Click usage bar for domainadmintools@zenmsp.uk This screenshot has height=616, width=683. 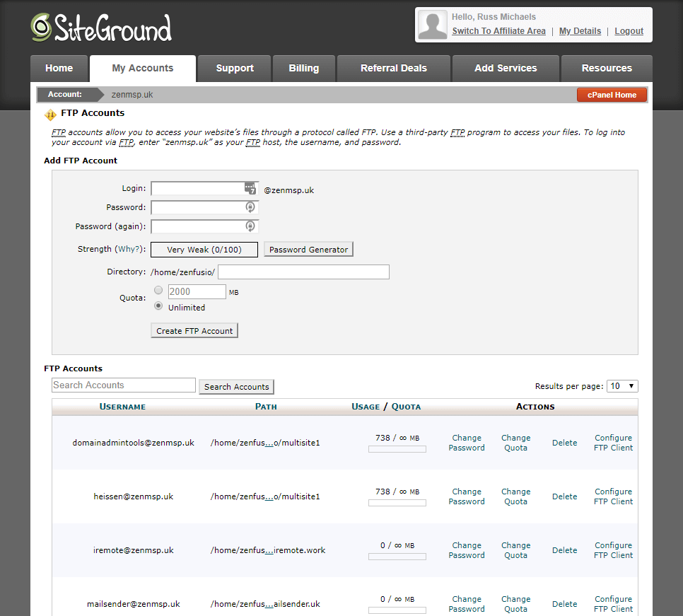397,449
